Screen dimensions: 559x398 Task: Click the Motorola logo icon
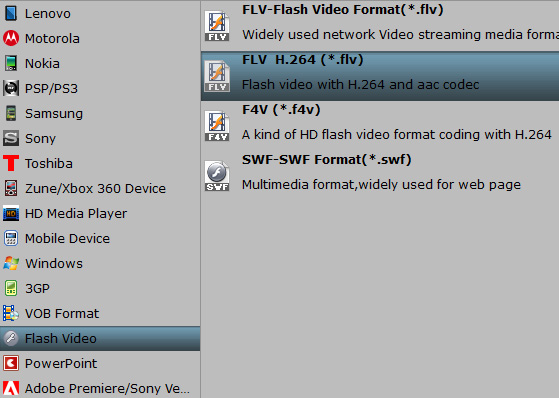(11, 38)
